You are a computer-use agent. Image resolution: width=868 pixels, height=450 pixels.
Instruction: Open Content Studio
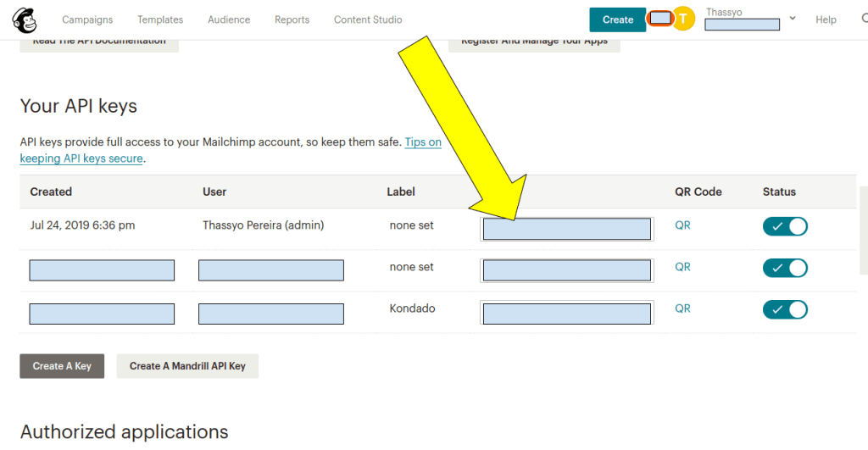(368, 19)
